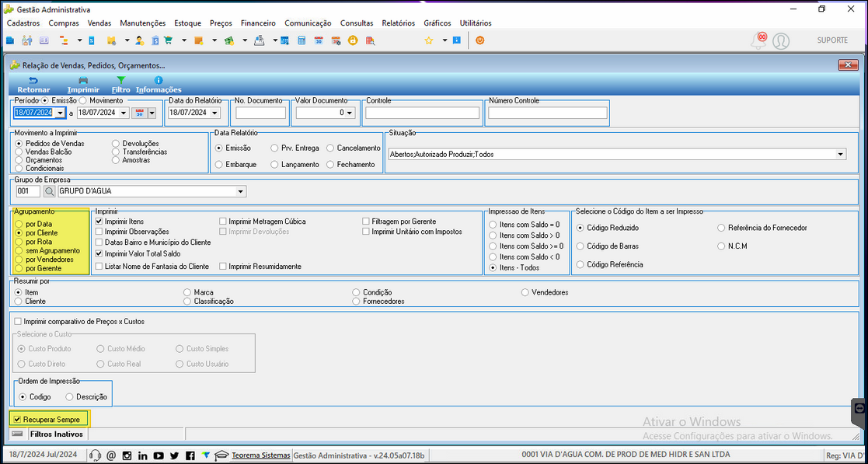
Task: Open the Instagram icon in status bar
Action: [127, 455]
